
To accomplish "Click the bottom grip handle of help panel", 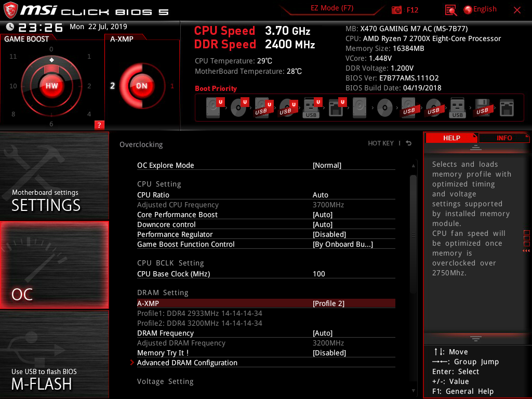I will coord(476,338).
